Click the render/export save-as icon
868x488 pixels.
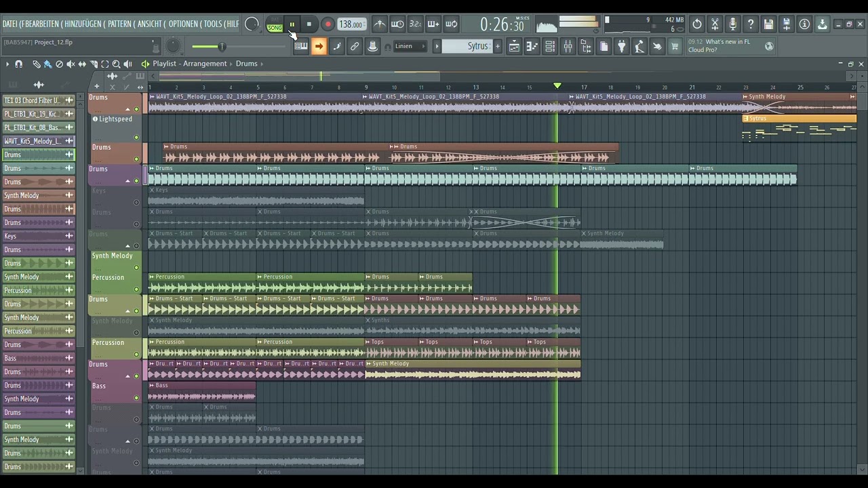(787, 24)
